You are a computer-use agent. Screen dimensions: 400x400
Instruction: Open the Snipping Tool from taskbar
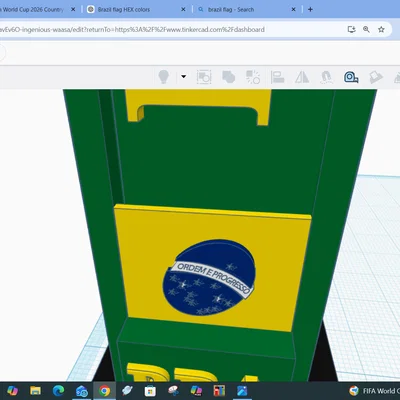coord(173,390)
